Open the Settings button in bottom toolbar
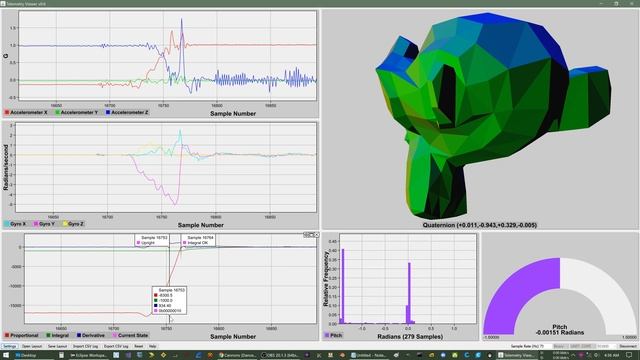Image resolution: width=640 pixels, height=360 pixels. click(10, 346)
